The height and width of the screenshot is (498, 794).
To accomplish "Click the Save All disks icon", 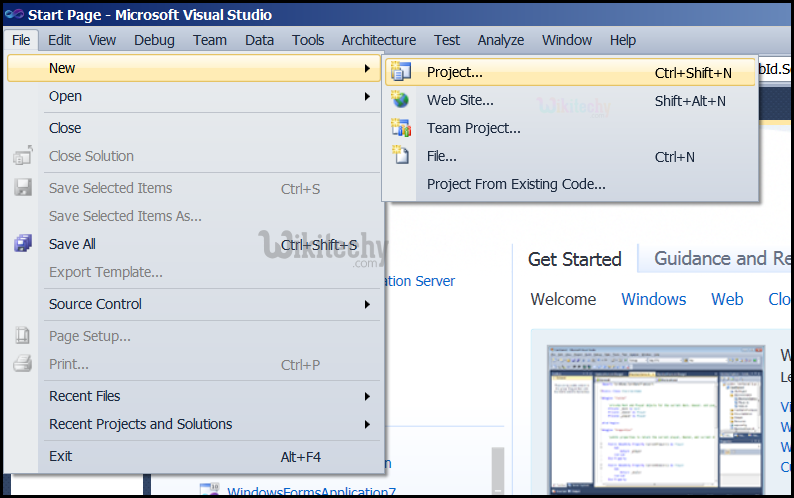I will [23, 243].
